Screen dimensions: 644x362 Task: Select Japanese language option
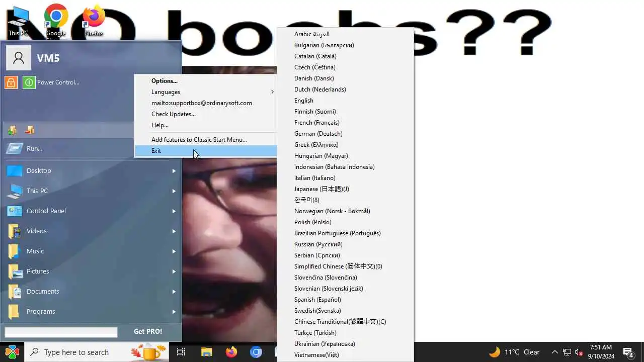pyautogui.click(x=345, y=189)
